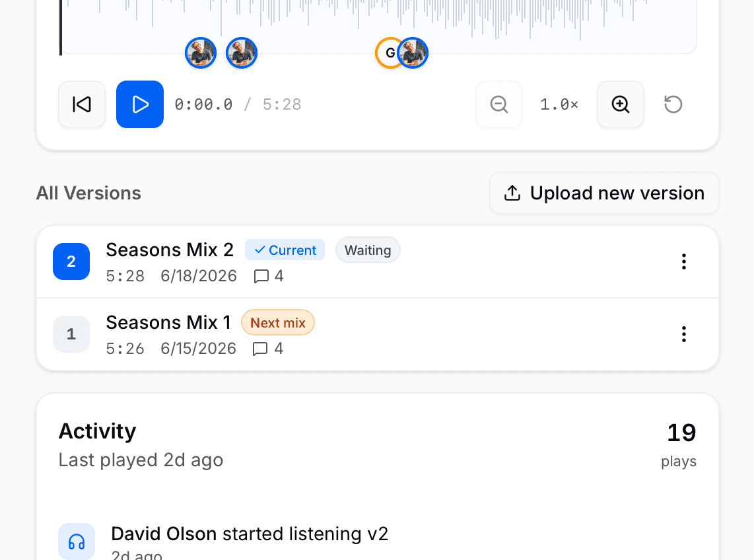The height and width of the screenshot is (560, 754).
Task: Open the second avatar comment marker
Action: tap(242, 53)
